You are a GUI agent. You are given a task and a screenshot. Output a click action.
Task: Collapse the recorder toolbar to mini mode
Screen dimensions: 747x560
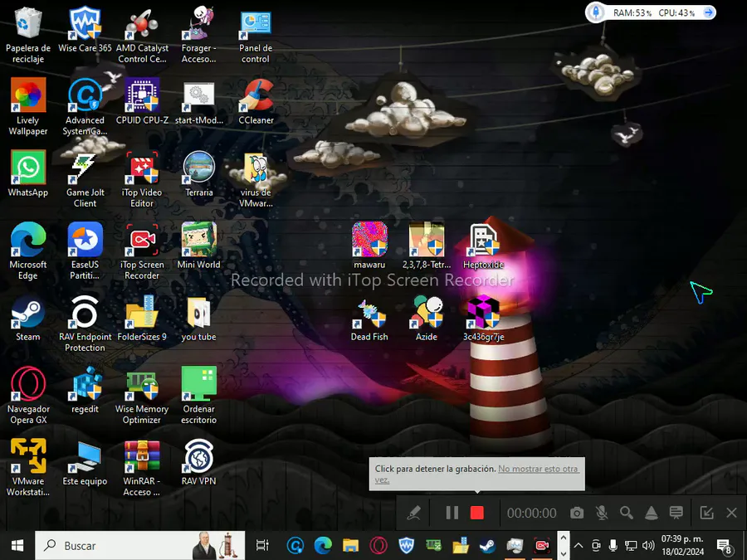[706, 513]
